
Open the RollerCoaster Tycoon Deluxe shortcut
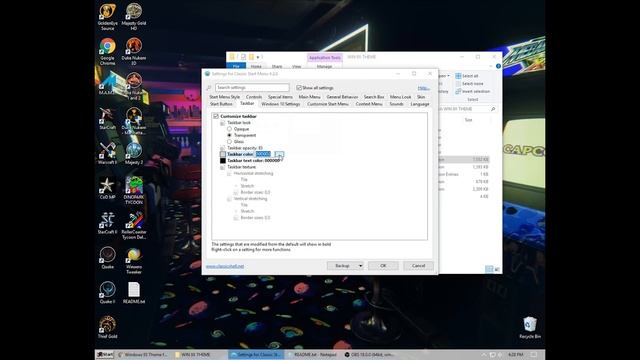point(134,225)
